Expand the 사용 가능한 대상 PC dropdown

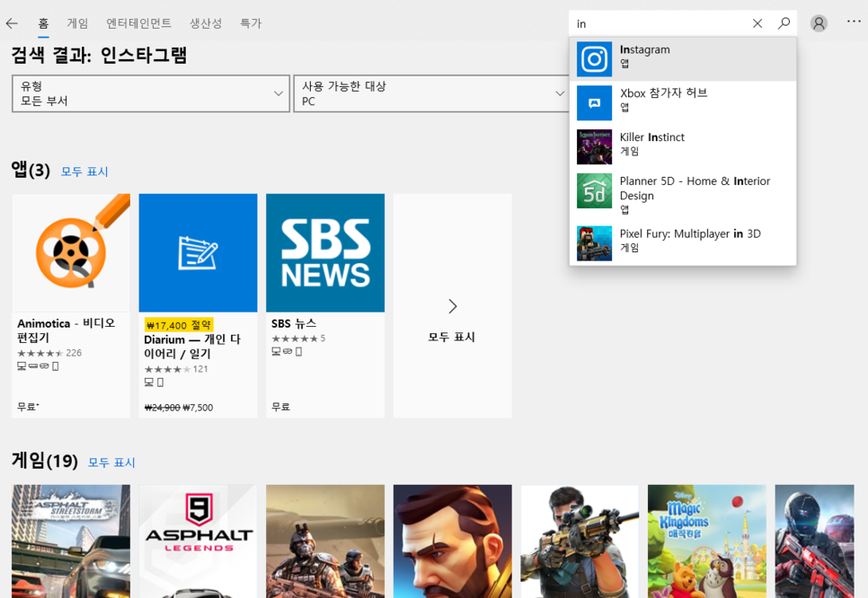[432, 93]
